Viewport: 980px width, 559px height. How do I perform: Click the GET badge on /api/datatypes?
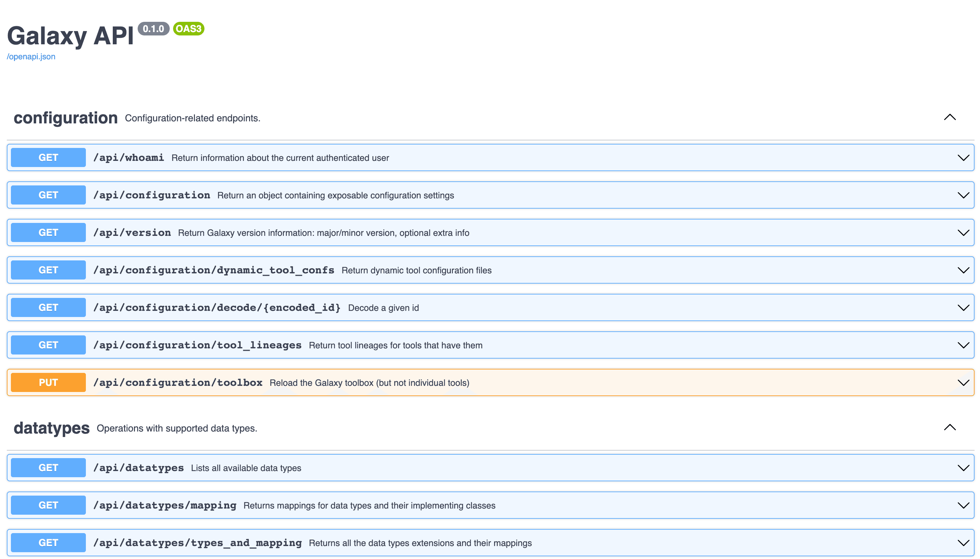click(x=48, y=467)
